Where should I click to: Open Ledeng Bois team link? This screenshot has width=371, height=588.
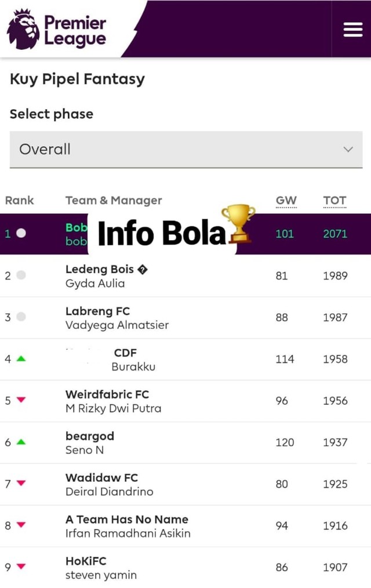[x=100, y=269]
